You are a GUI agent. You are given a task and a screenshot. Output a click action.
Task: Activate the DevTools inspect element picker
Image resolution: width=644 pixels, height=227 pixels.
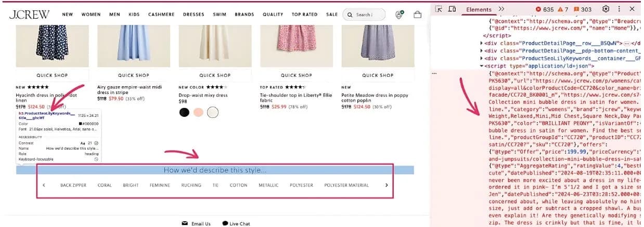point(439,9)
